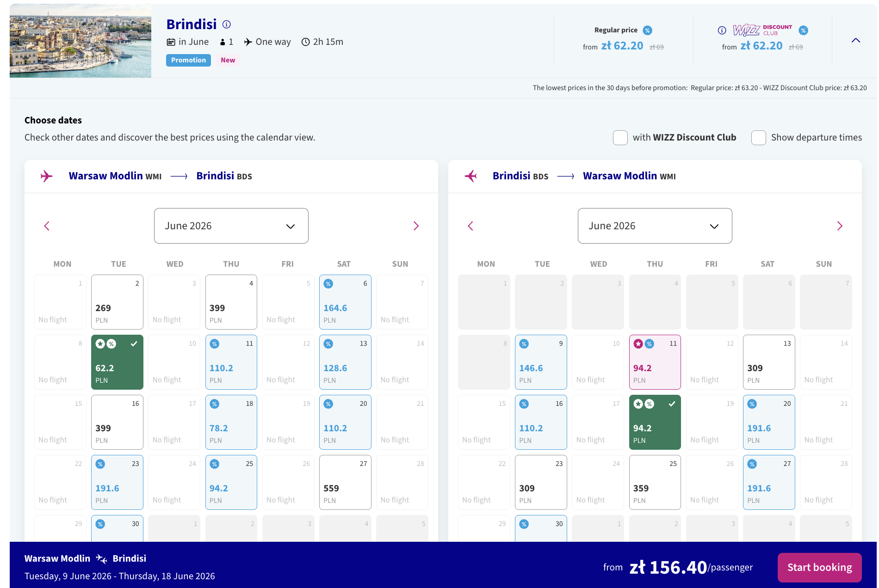Image resolution: width=879 pixels, height=588 pixels.
Task: Open the return June 2026 month dropdown
Action: pyautogui.click(x=655, y=226)
